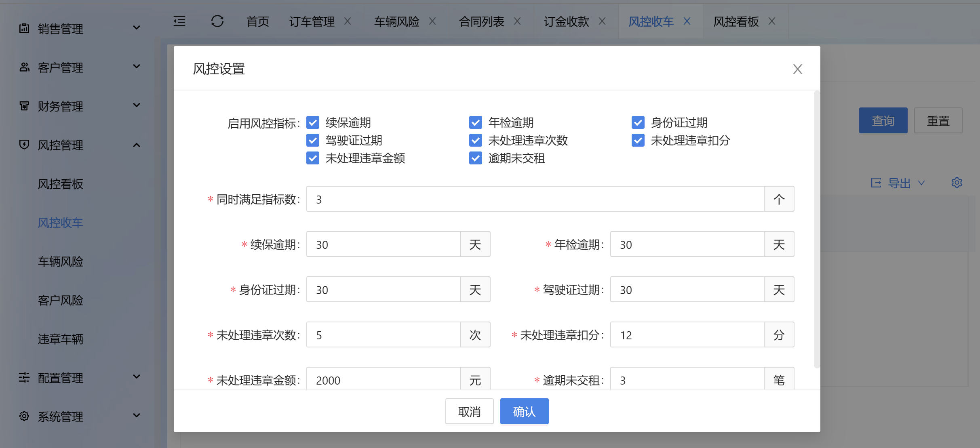Close the 订车管理 tab via X
Viewport: 980px width, 448px height.
(348, 21)
